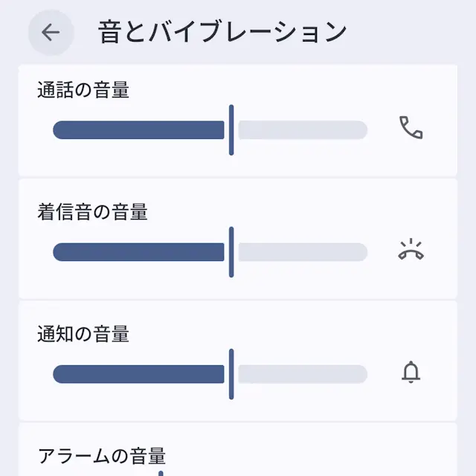Viewport: 476px width, 476px height.
Task: Click the ringtone volume slider thumb
Action: click(231, 252)
